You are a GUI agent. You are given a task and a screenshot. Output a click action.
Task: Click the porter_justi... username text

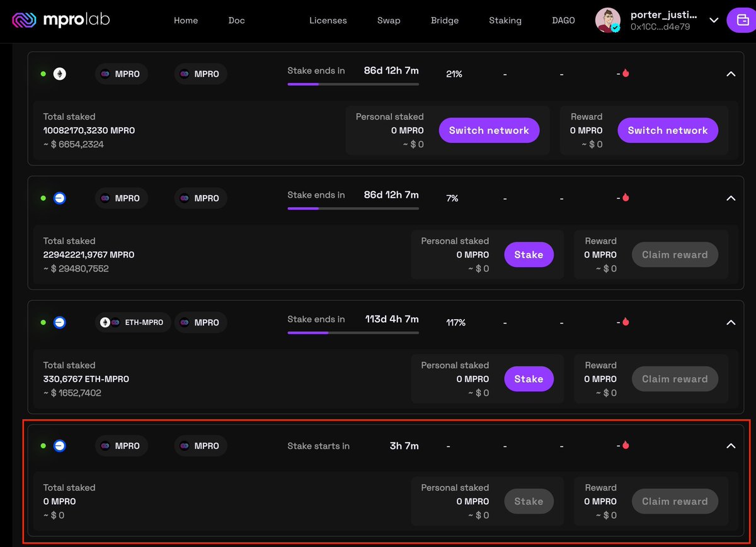[x=664, y=14]
